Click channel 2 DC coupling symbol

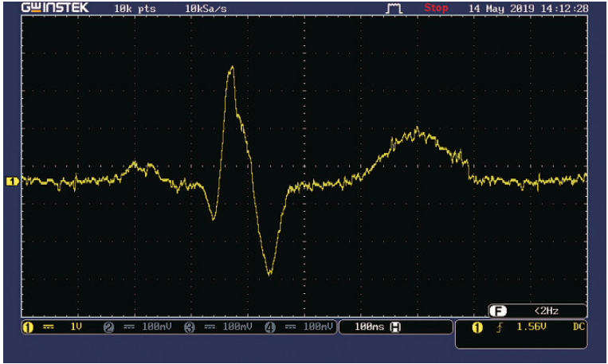[129, 327]
